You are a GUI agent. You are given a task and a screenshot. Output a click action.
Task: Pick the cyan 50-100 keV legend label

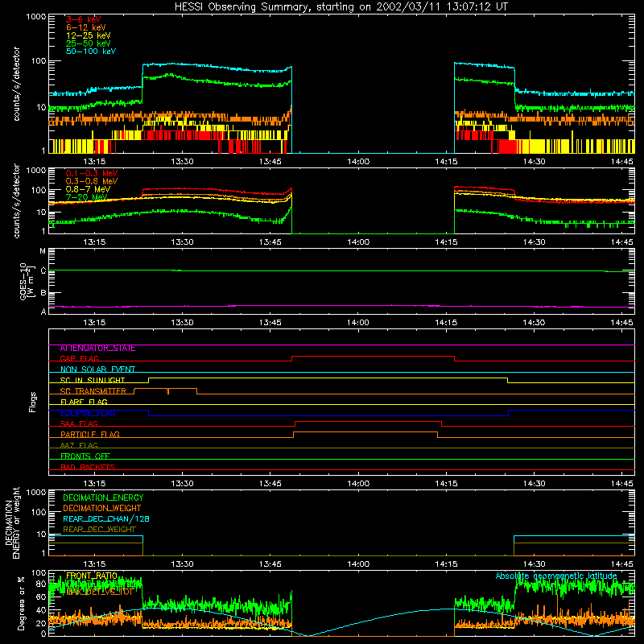click(x=91, y=52)
